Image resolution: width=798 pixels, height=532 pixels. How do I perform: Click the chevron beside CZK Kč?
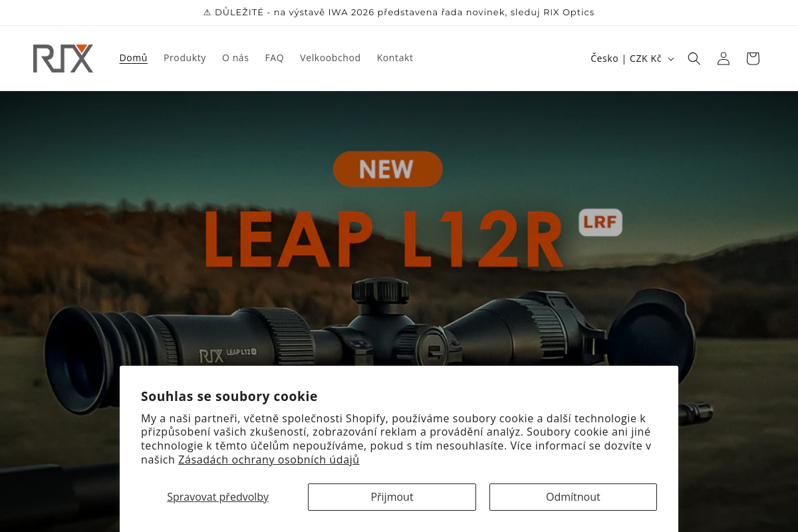(x=671, y=59)
